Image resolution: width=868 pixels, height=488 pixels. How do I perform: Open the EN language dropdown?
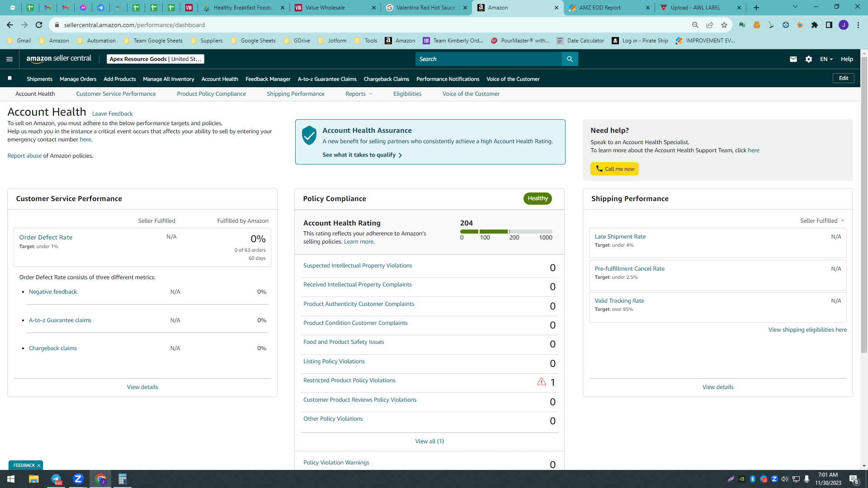coord(826,59)
